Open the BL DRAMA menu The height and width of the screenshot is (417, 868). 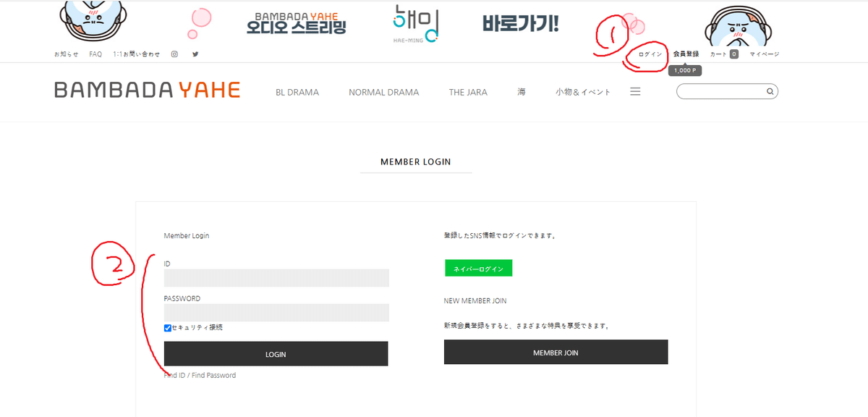(297, 92)
